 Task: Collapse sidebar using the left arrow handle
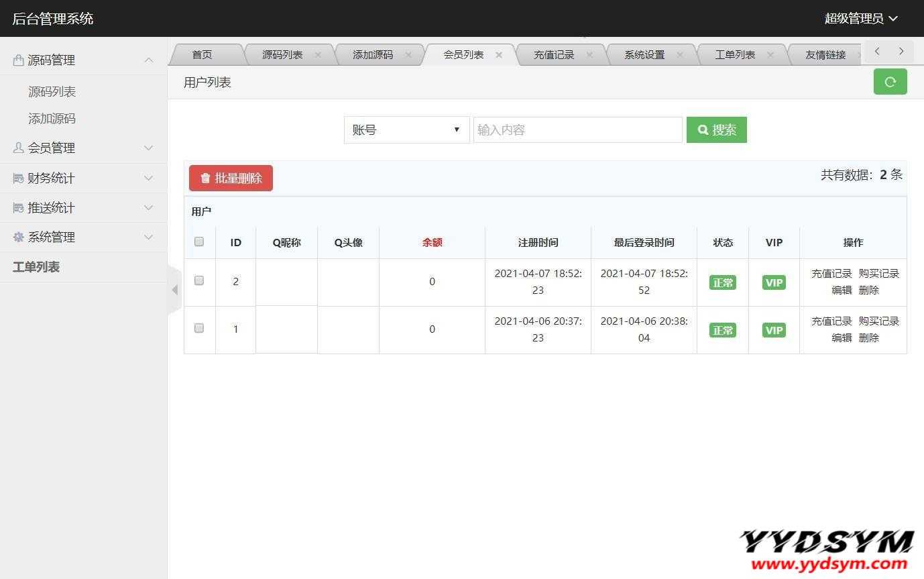tap(174, 290)
